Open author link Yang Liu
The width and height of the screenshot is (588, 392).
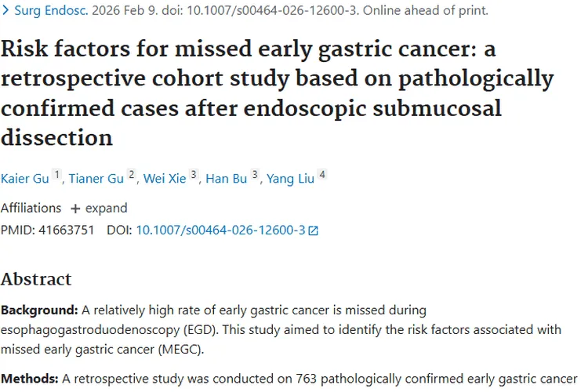(x=290, y=179)
